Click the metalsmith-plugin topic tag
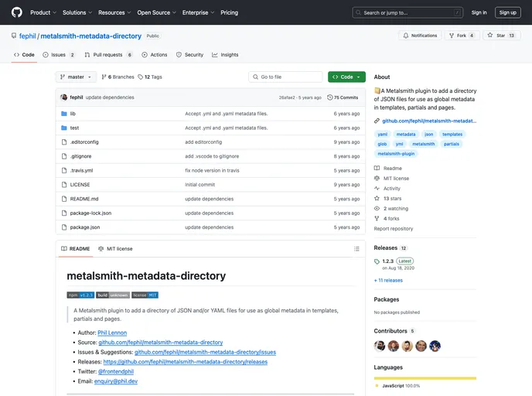 click(396, 154)
